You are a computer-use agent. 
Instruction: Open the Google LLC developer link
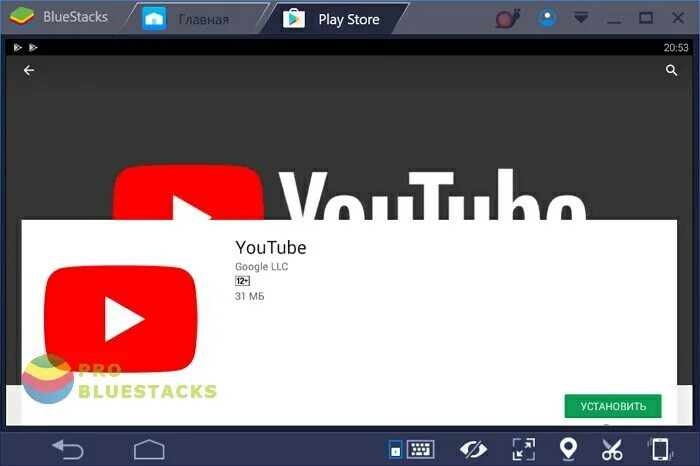click(x=262, y=266)
